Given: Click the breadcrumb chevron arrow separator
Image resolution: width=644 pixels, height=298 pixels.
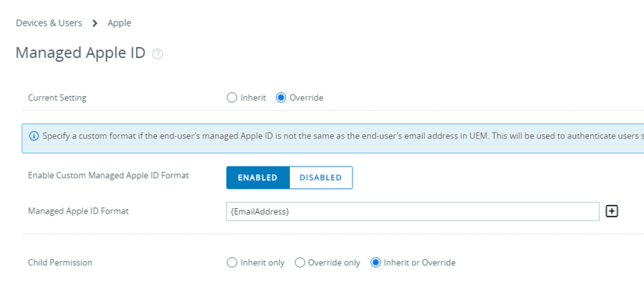Looking at the screenshot, I should pyautogui.click(x=95, y=23).
